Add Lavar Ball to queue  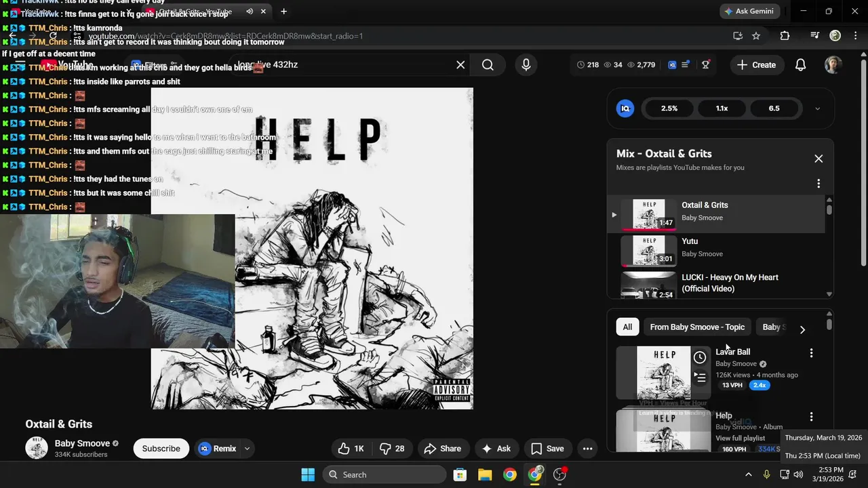point(700,378)
